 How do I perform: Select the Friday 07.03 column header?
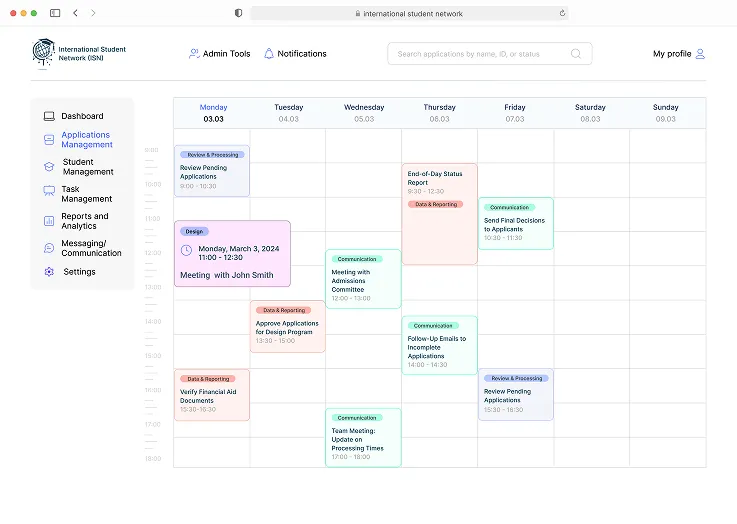point(515,113)
